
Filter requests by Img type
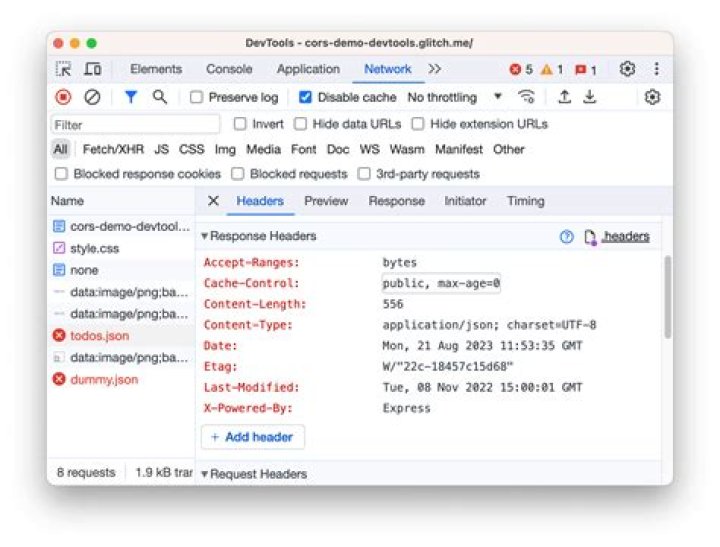(225, 149)
